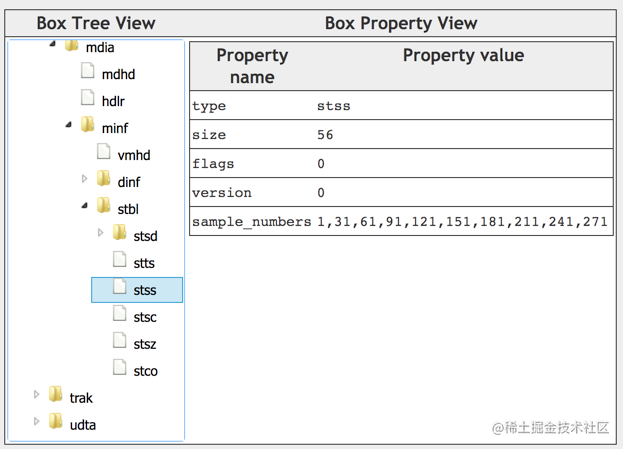The width and height of the screenshot is (623, 449).
Task: Click the sample_numbers value list 1,31,61
Action: pos(462,222)
